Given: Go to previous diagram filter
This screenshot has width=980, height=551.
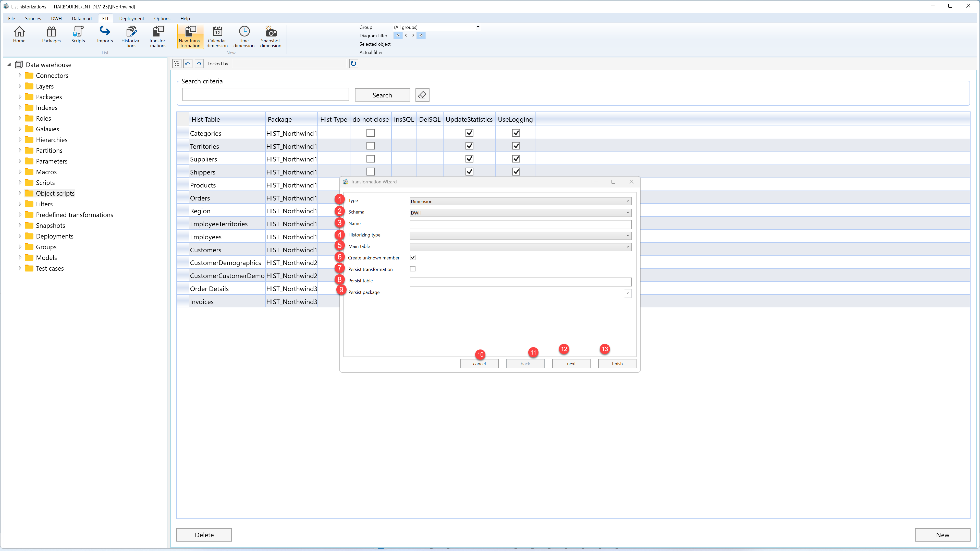Looking at the screenshot, I should (406, 35).
